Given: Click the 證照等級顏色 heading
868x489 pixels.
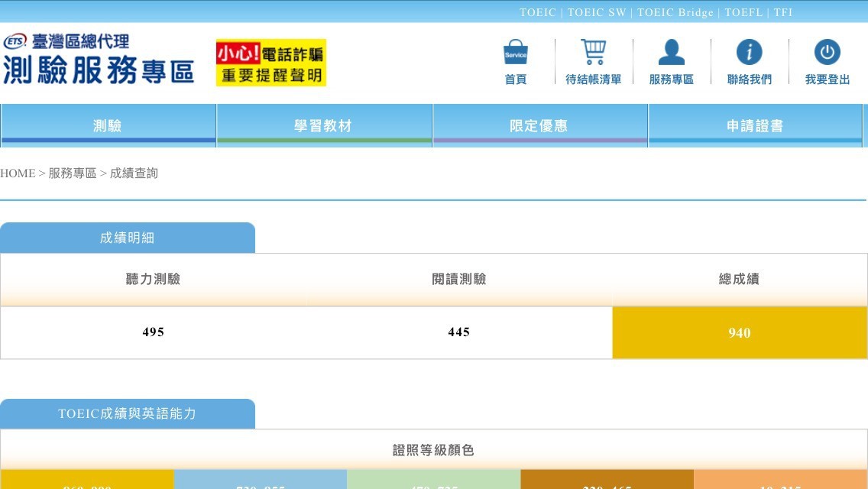Looking at the screenshot, I should tap(433, 450).
